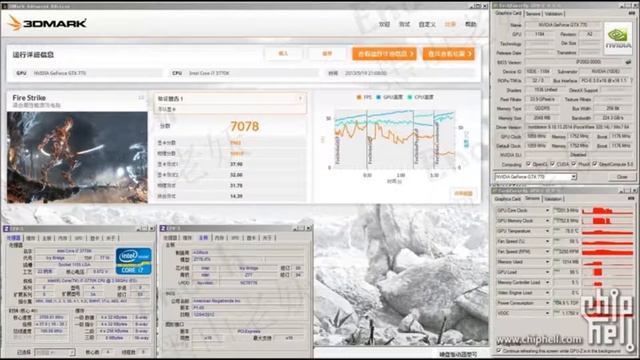640x360 pixels.
Task: Toggle the CUDA checkbox in GPU-Z
Action: (x=552, y=164)
